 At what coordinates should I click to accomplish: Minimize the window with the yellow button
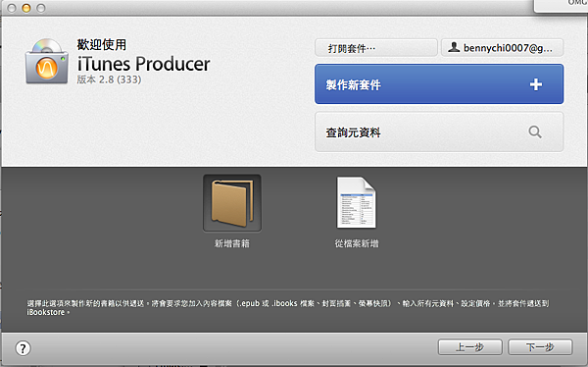26,8
